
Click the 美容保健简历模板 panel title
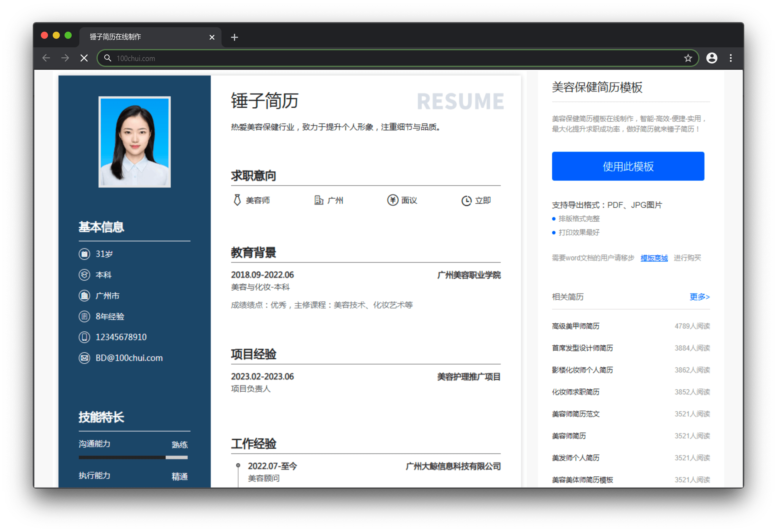click(597, 87)
